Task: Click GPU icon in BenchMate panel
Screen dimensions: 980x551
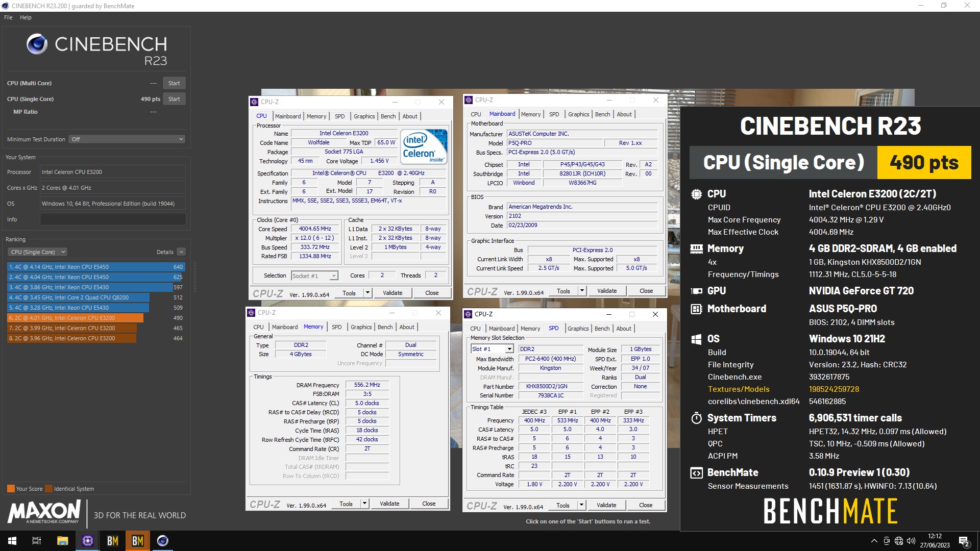Action: pos(696,291)
